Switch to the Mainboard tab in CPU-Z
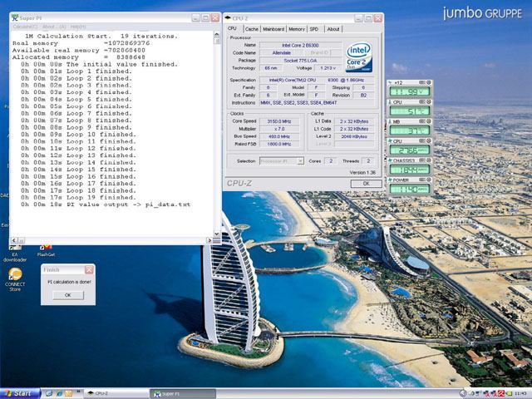532x399 pixels. click(x=273, y=29)
